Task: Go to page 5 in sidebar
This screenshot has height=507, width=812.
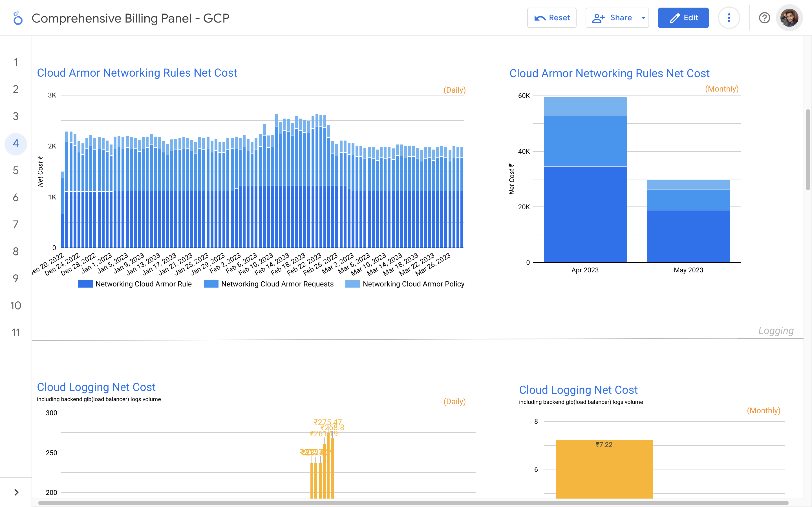Action: 16,171
